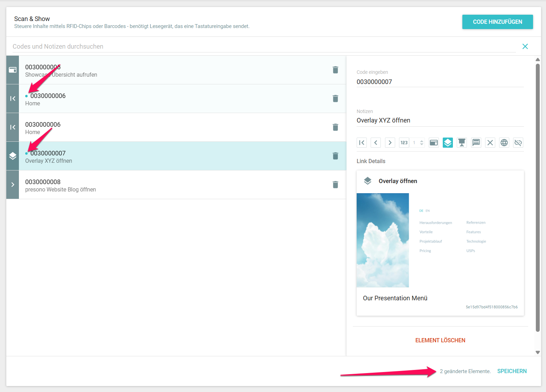
Task: Select the presentation easel link icon
Action: tap(462, 143)
